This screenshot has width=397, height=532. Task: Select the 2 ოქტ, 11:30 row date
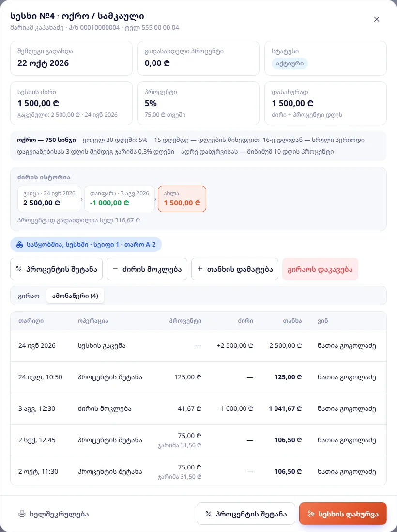(x=38, y=471)
